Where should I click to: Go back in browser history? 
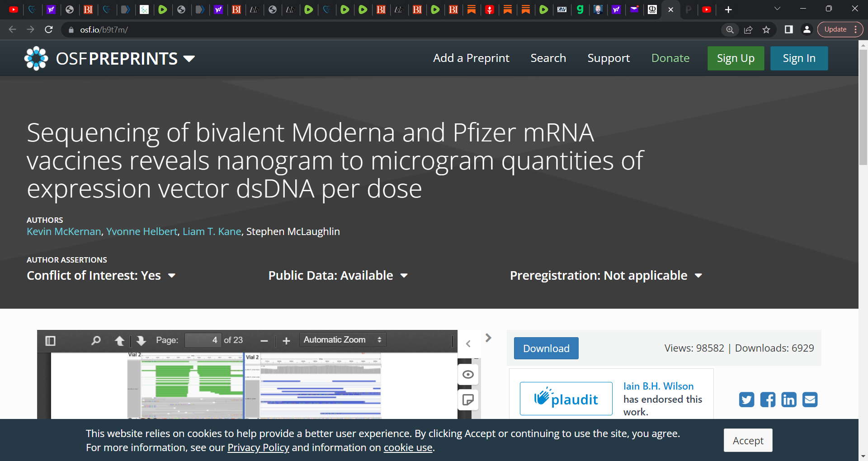13,29
